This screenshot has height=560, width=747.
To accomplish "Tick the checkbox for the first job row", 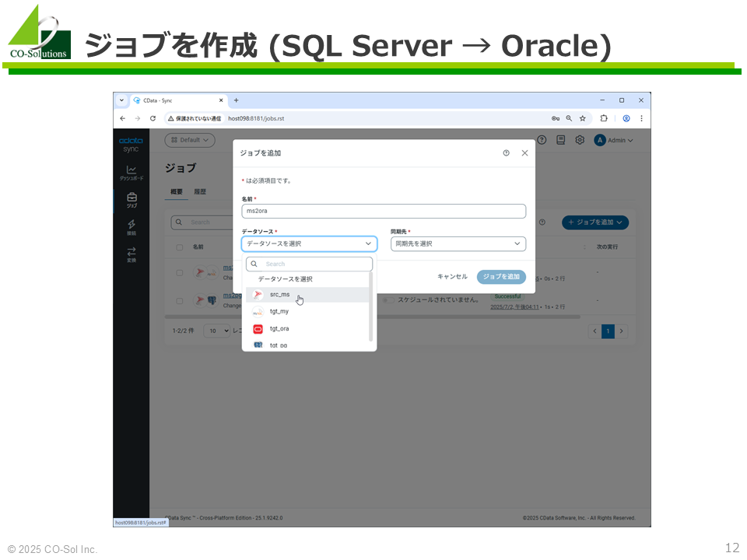I will tap(180, 273).
